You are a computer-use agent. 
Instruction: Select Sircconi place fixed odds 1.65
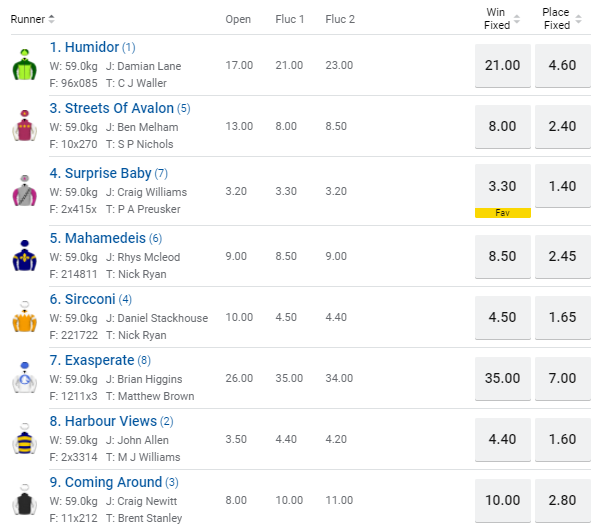click(x=562, y=317)
